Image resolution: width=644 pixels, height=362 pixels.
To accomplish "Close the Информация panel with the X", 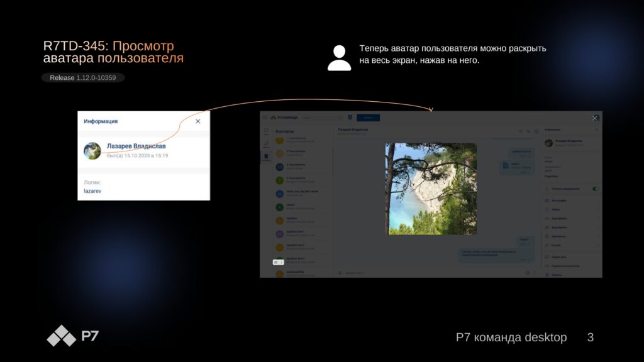I will pyautogui.click(x=198, y=121).
